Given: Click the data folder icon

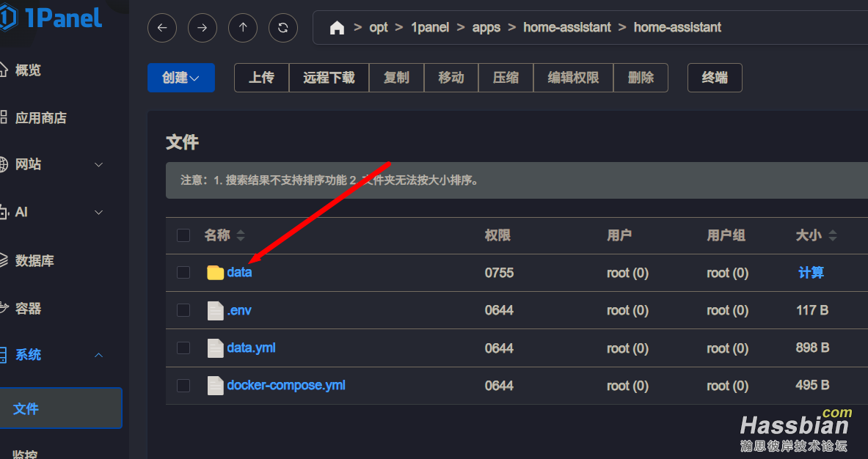Looking at the screenshot, I should [x=215, y=273].
